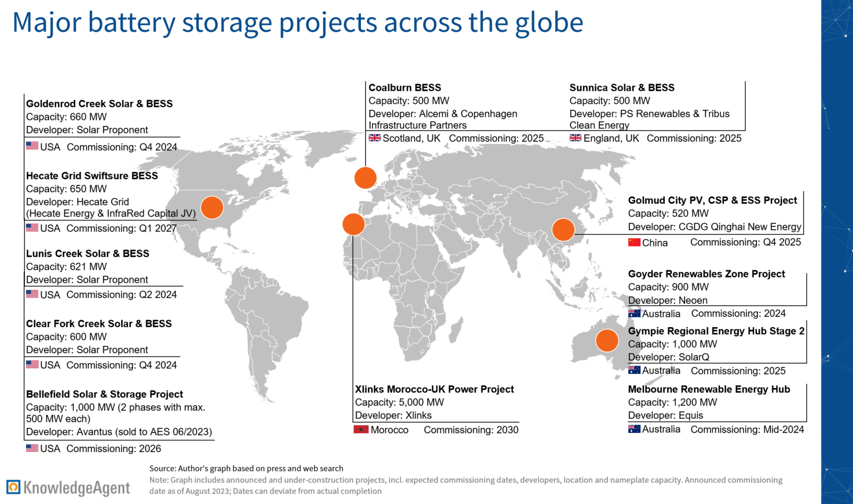Click the Note: Graph includes announced footnote

pyautogui.click(x=466, y=485)
